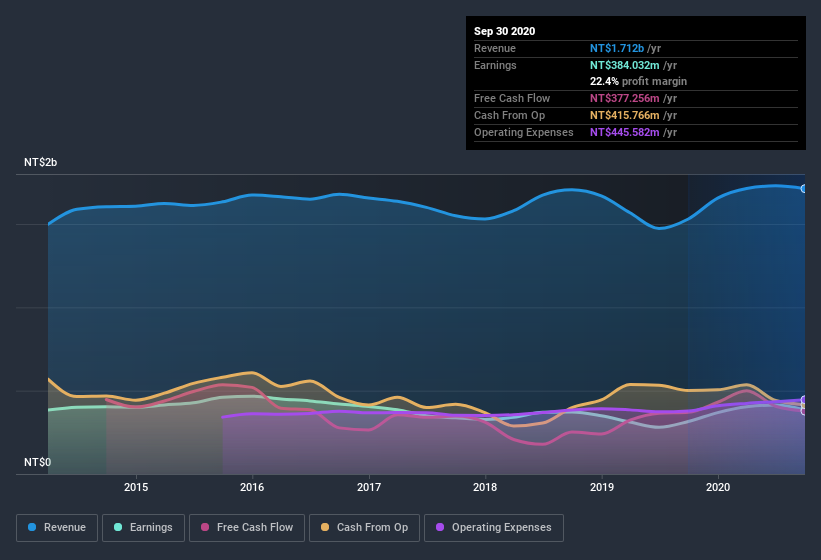821x560 pixels.
Task: Click the NT$1.712b revenue value
Action: (617, 48)
